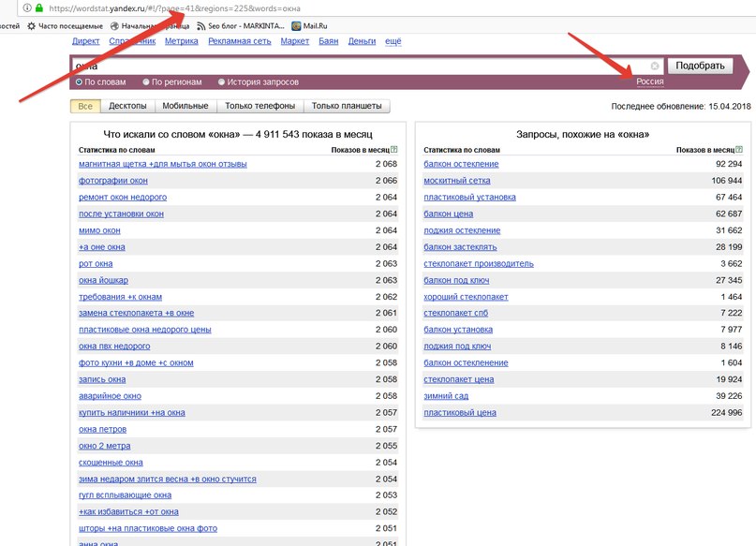The height and width of the screenshot is (546, 756).
Task: Open the 'Метрика' service link
Action: tap(182, 41)
